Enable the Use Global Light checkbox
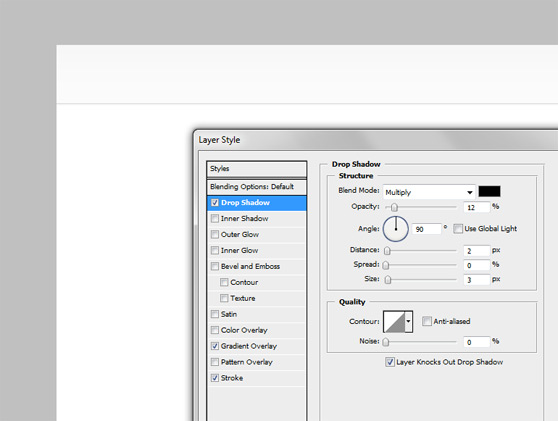 tap(458, 228)
